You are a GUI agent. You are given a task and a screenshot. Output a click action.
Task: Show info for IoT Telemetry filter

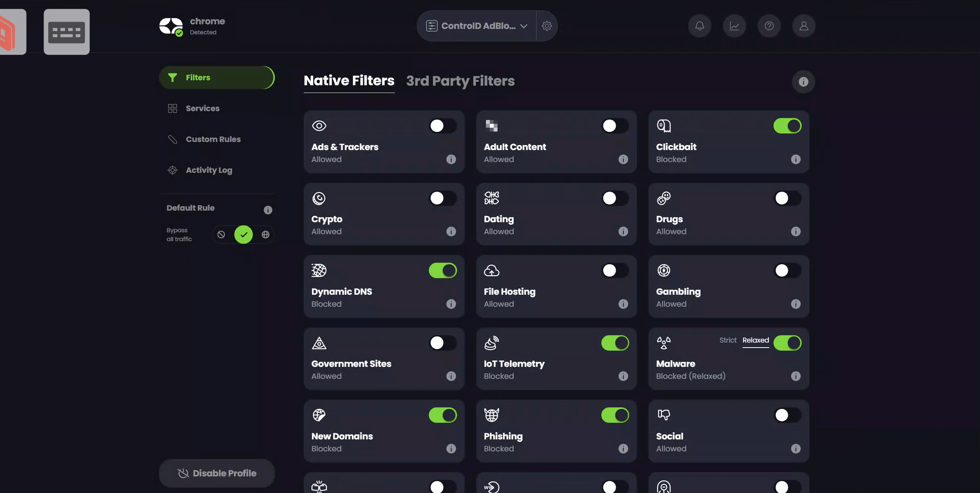pyautogui.click(x=623, y=376)
